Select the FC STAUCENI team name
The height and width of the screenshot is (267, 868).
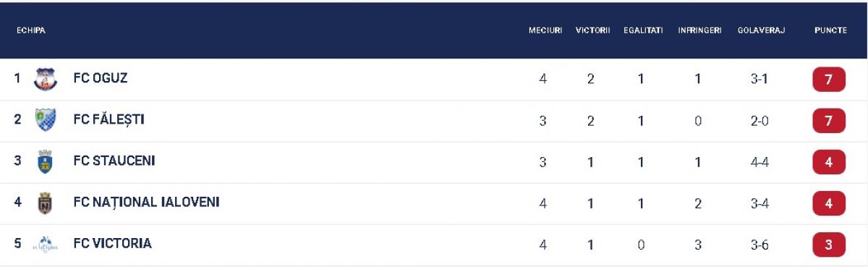point(114,161)
